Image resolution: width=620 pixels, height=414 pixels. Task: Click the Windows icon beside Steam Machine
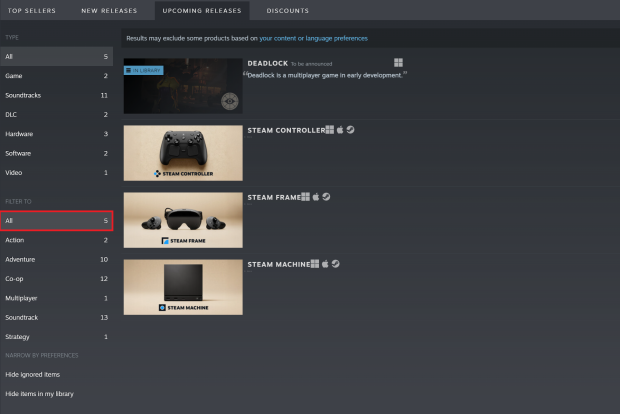coord(314,264)
